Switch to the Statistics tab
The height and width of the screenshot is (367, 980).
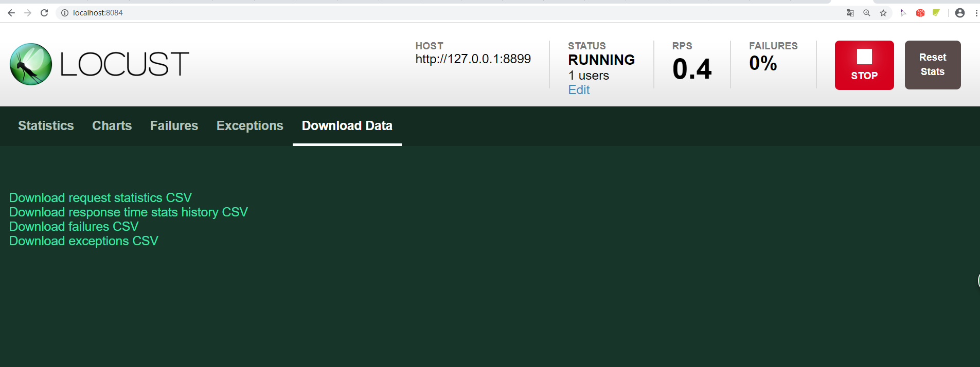(46, 126)
